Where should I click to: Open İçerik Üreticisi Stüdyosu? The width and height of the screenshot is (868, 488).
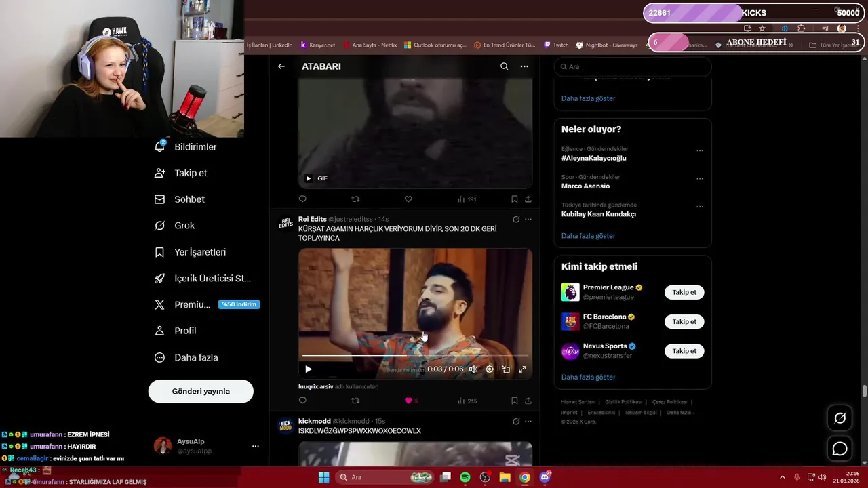pyautogui.click(x=203, y=279)
